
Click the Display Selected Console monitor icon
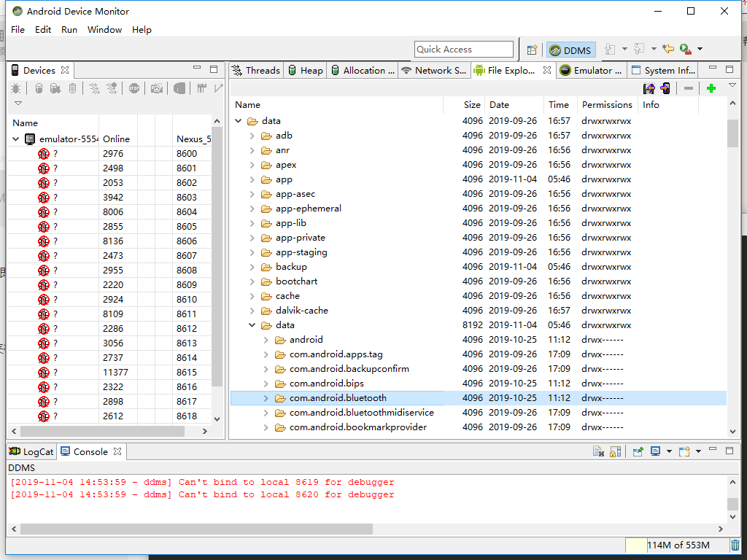tap(656, 451)
